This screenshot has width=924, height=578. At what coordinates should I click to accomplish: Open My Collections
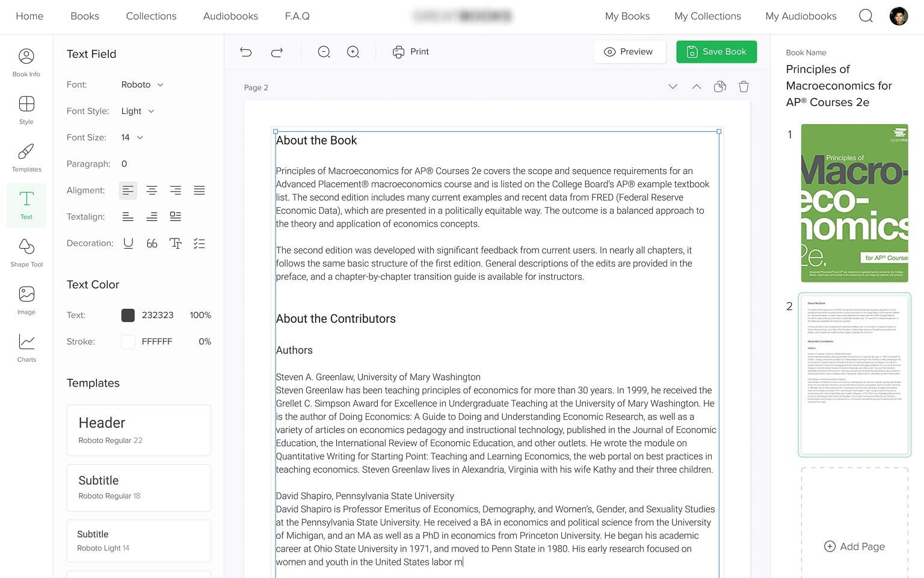point(707,16)
